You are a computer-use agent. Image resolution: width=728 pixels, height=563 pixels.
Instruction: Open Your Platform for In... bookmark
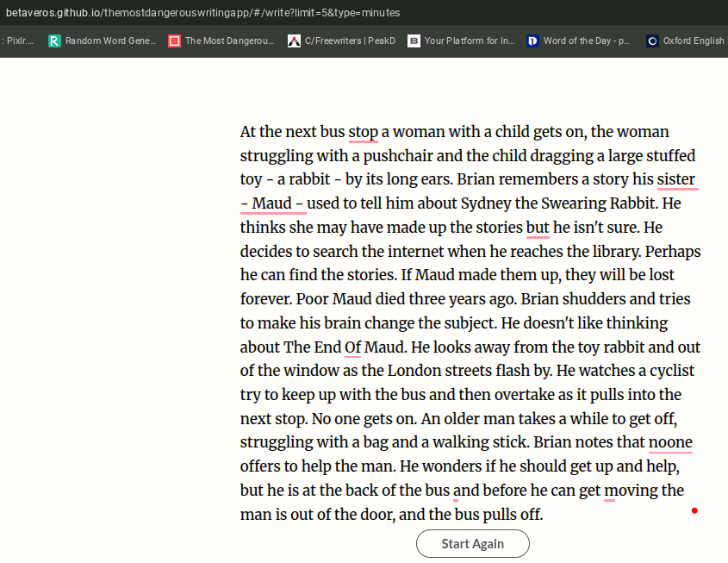tap(461, 41)
